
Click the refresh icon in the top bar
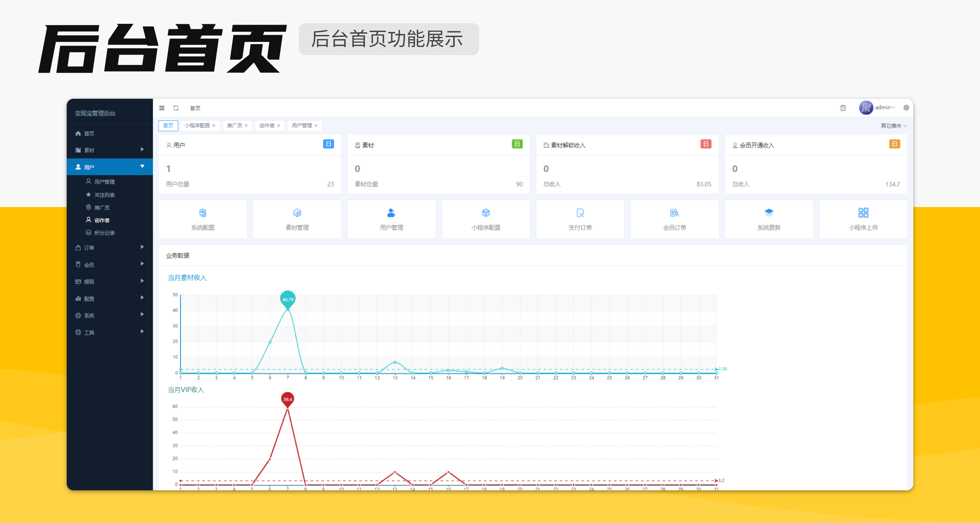[176, 108]
